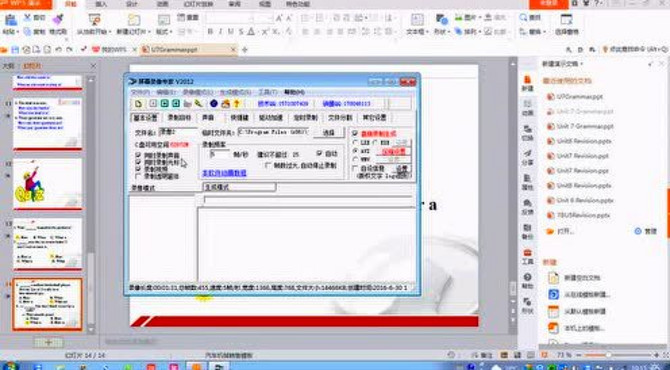Click the Italic I formatting icon
This screenshot has height=370, width=670.
click(220, 32)
